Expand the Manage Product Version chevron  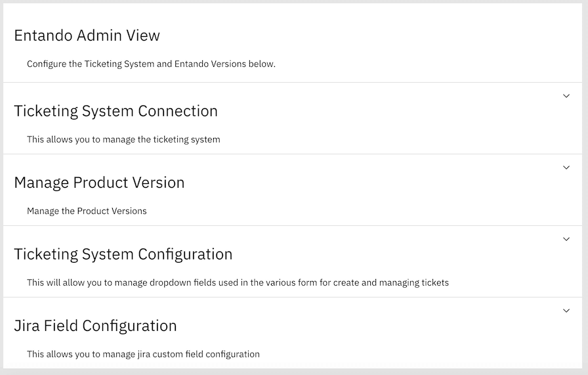coord(566,167)
